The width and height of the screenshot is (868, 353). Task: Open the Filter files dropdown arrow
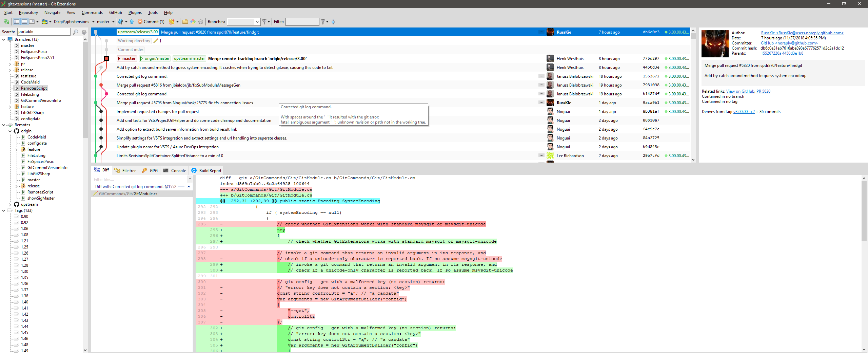(190, 179)
